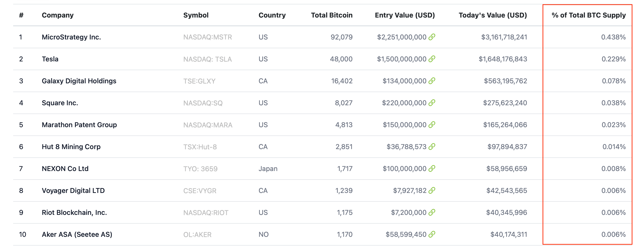Open the Square Inc. company name
644x248 pixels.
60,103
